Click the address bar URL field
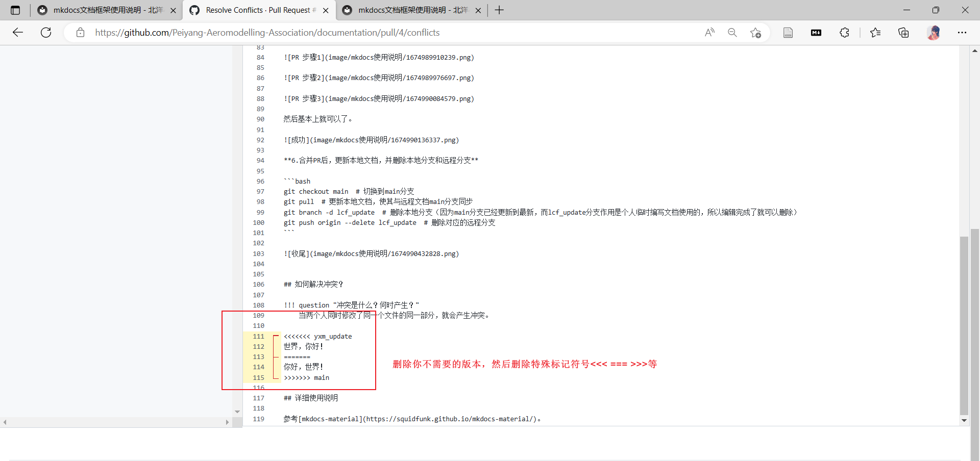Screen dimensions: 980x461 pos(265,32)
